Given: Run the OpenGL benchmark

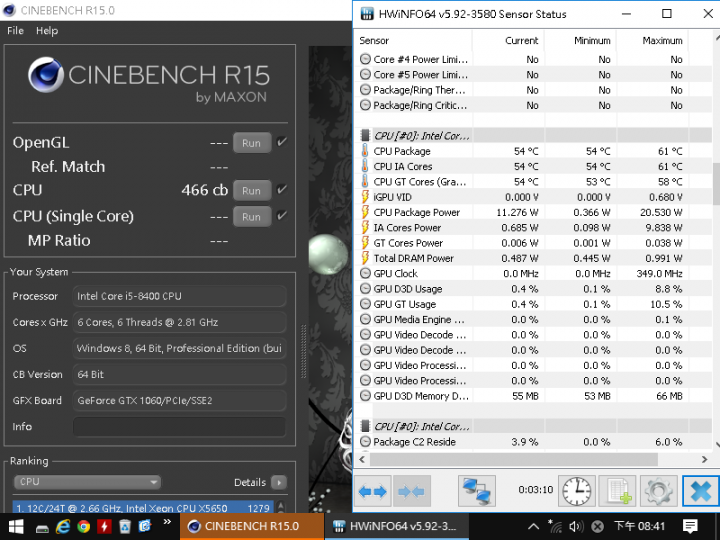Looking at the screenshot, I should [252, 143].
